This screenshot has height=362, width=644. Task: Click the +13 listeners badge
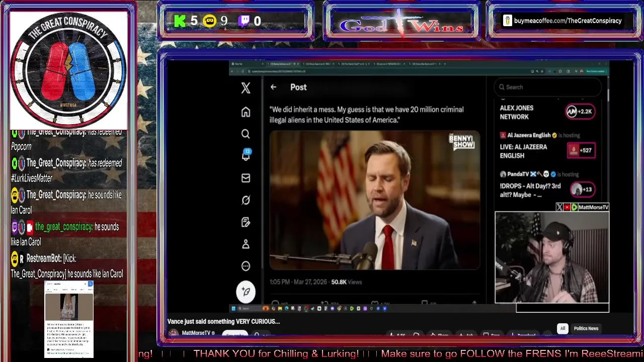point(583,190)
